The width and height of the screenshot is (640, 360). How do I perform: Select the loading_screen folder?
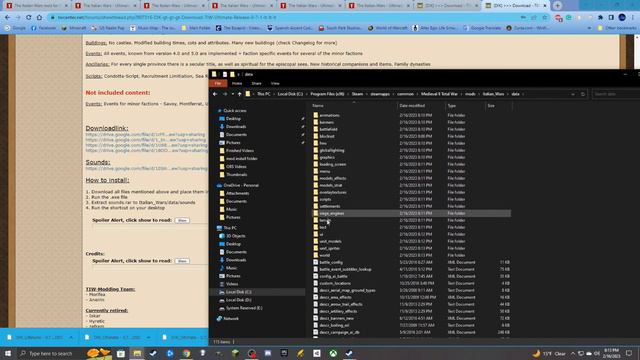point(333,164)
